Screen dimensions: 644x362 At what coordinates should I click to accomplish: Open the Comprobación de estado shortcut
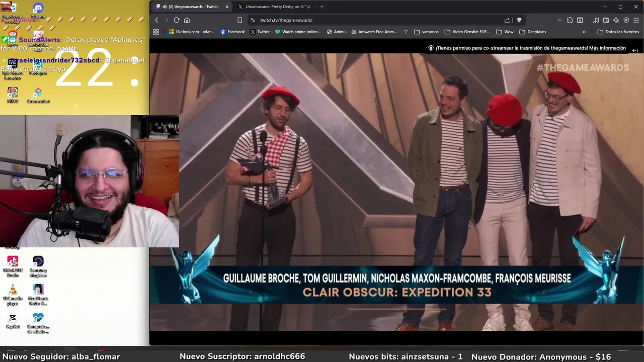point(38,323)
